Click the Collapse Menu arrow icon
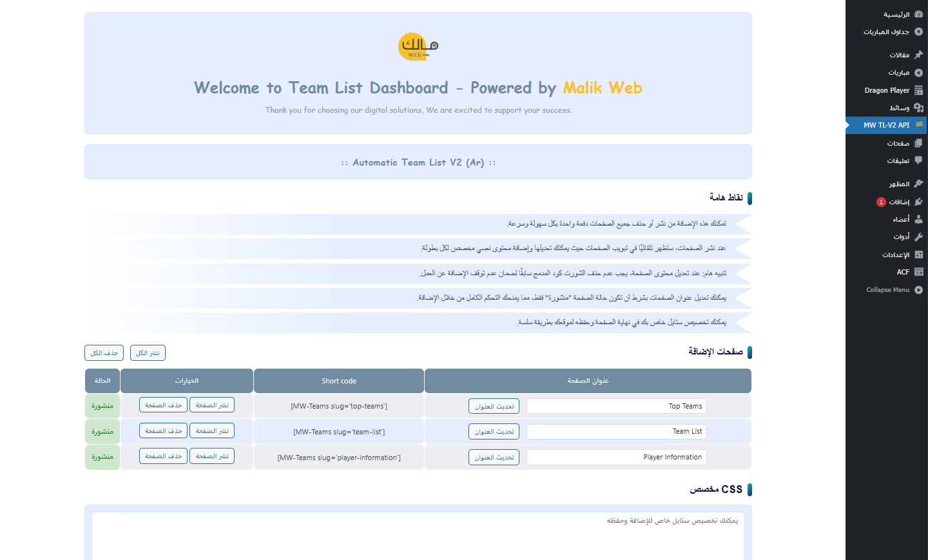 pyautogui.click(x=918, y=290)
